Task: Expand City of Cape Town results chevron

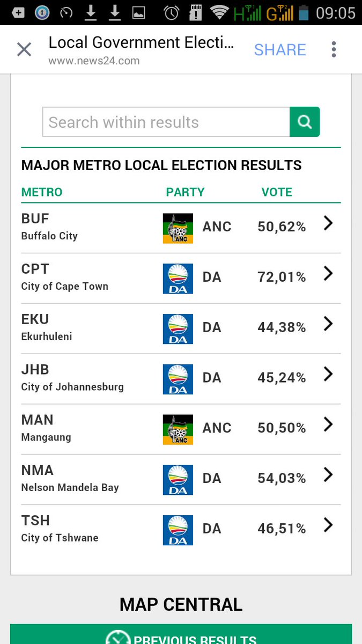Action: (x=328, y=274)
